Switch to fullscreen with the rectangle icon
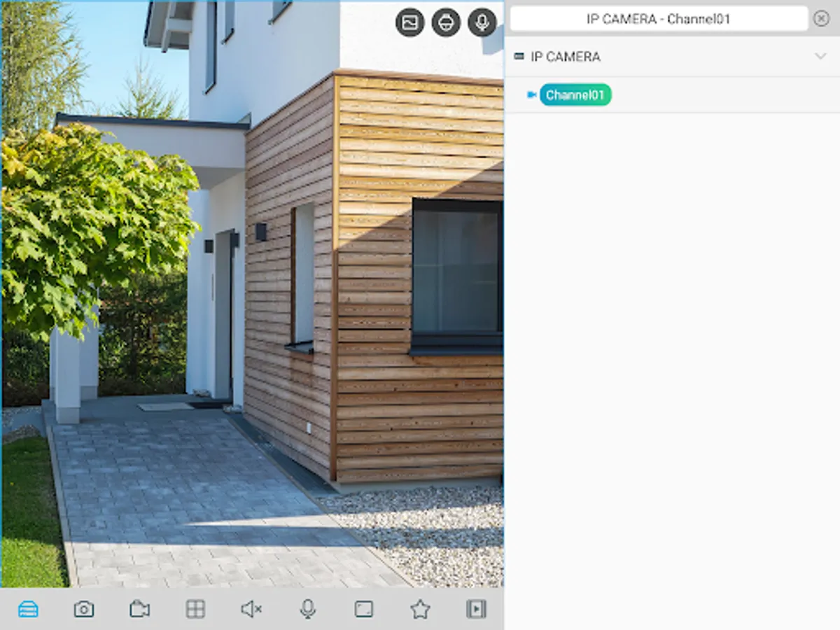This screenshot has height=630, width=840. click(x=364, y=609)
